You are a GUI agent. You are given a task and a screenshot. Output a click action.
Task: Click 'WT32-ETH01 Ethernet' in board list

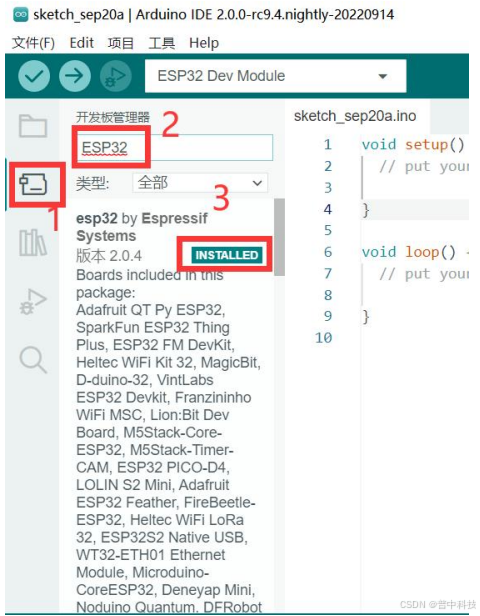pos(151,555)
